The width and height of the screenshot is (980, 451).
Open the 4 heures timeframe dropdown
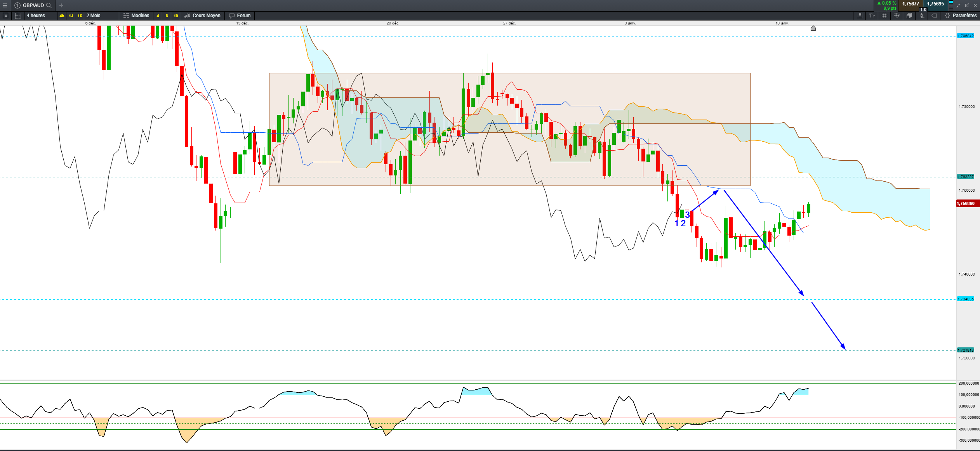(x=40, y=16)
